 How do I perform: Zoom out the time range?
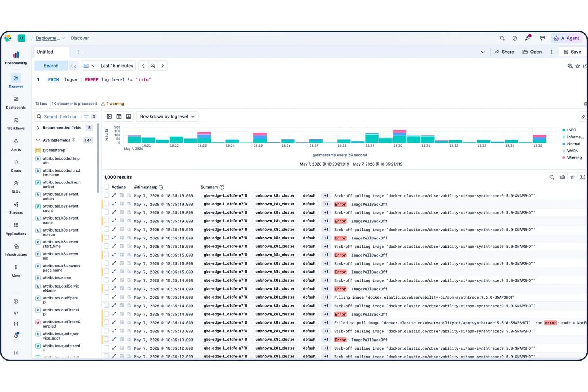point(153,66)
